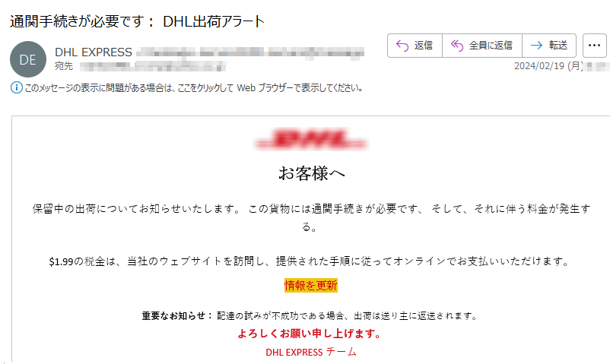
Task: Click the 2024/02/19 received date
Action: click(x=548, y=66)
